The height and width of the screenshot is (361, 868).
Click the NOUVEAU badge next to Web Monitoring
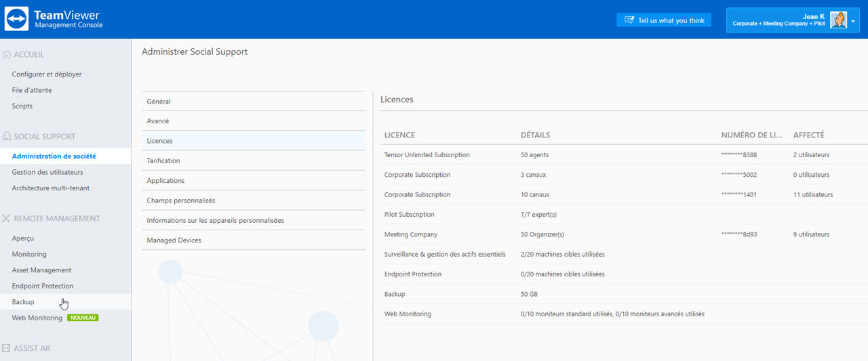[83, 318]
